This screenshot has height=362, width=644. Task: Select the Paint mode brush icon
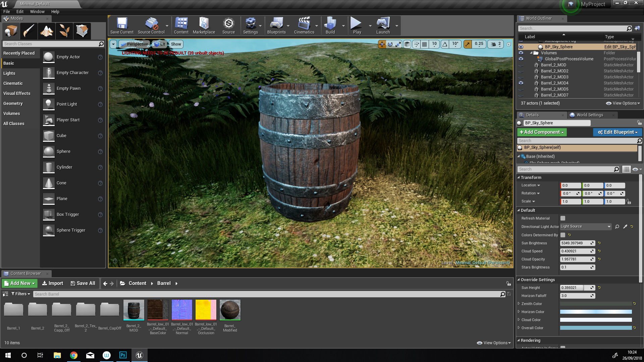tap(29, 31)
